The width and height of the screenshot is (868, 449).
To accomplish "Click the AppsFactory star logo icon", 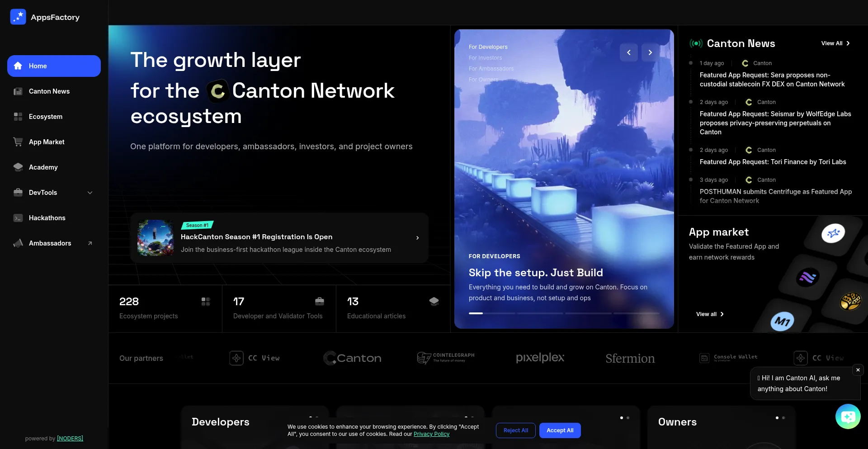I will pos(18,17).
